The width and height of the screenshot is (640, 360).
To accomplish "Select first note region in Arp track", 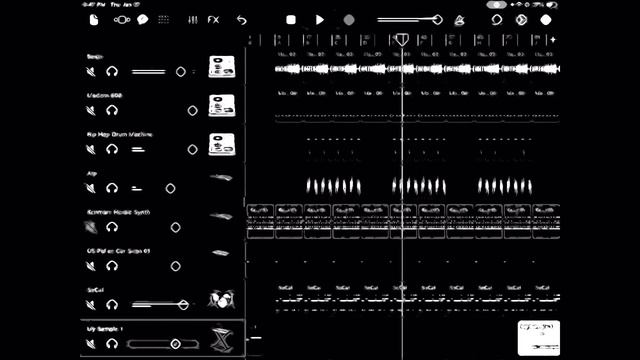I will coord(333,186).
